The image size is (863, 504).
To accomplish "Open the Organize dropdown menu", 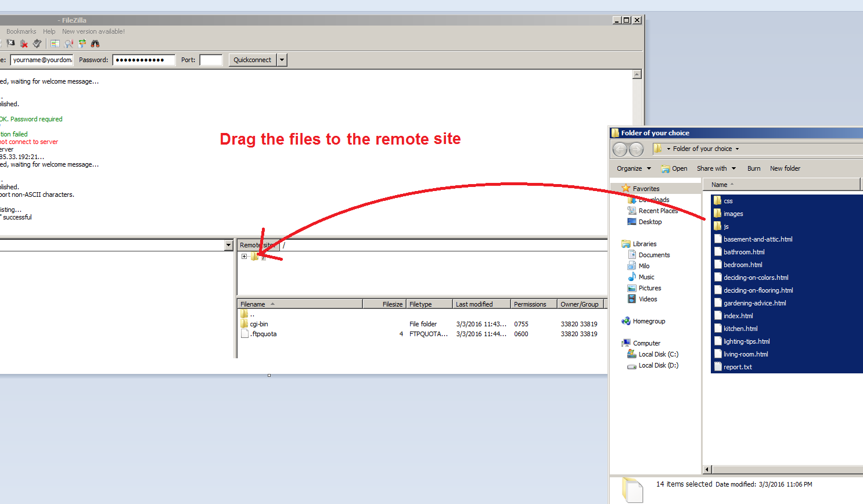I will (634, 168).
